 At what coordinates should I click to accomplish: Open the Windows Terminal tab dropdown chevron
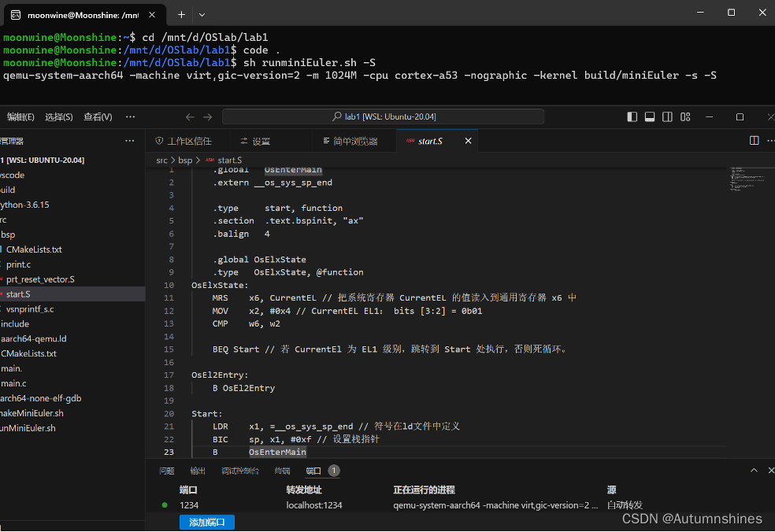click(x=200, y=14)
